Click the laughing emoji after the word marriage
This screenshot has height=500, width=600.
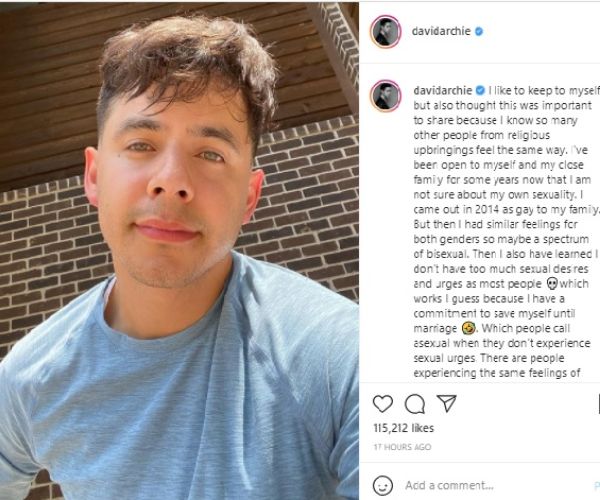point(468,328)
